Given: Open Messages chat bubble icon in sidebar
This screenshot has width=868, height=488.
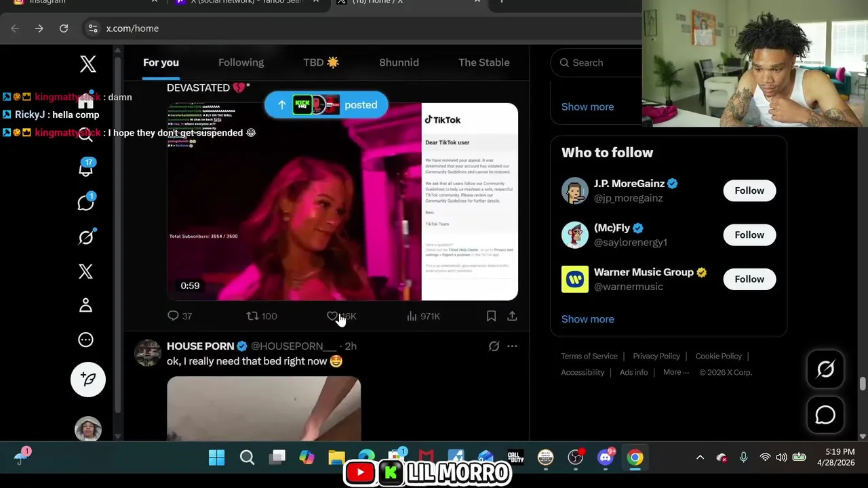Looking at the screenshot, I should tap(86, 202).
